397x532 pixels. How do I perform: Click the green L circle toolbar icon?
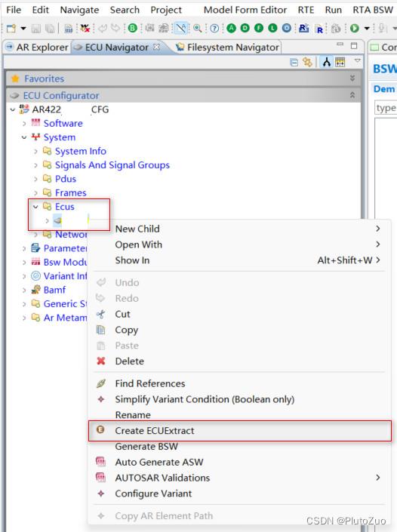pos(272,28)
